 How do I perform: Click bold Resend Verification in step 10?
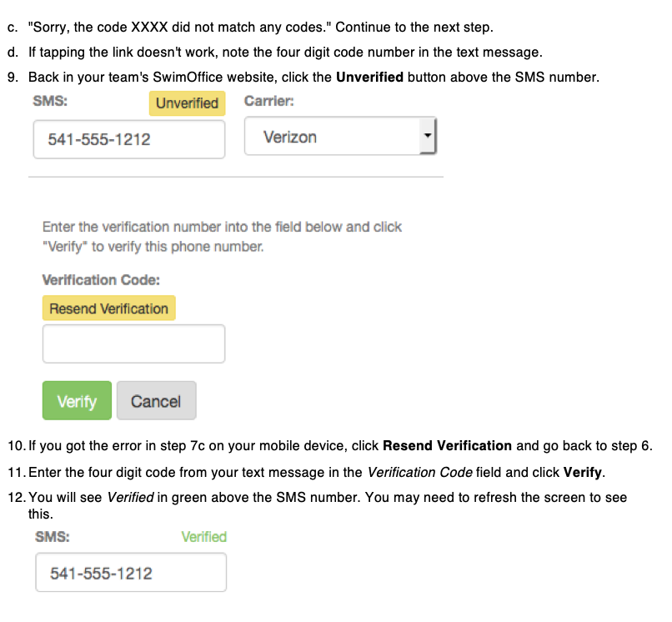tap(447, 446)
